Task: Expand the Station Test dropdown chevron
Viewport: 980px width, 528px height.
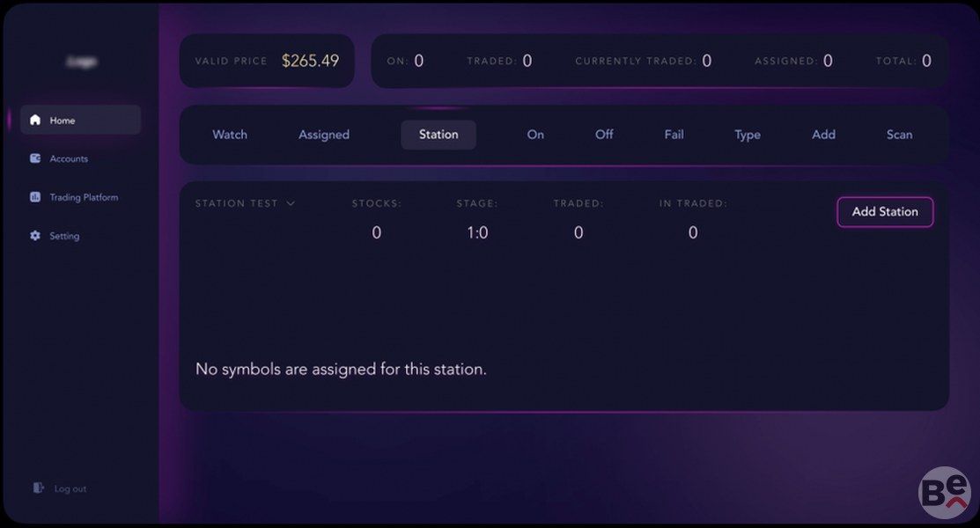Action: [291, 203]
